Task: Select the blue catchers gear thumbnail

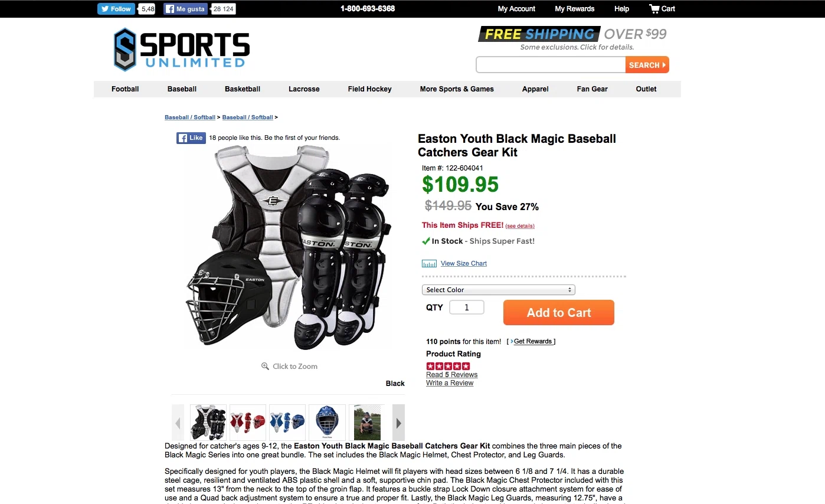Action: [287, 423]
